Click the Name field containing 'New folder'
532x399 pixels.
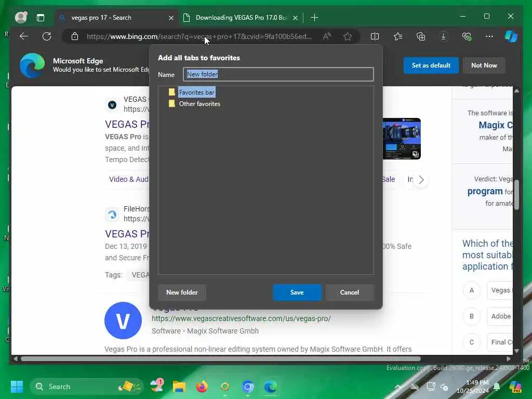[x=278, y=74]
